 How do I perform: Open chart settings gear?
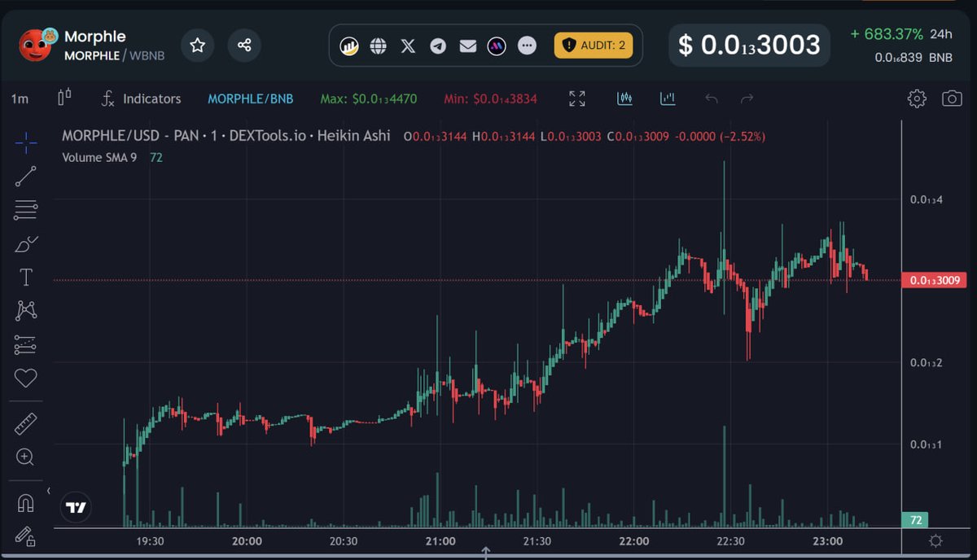917,98
